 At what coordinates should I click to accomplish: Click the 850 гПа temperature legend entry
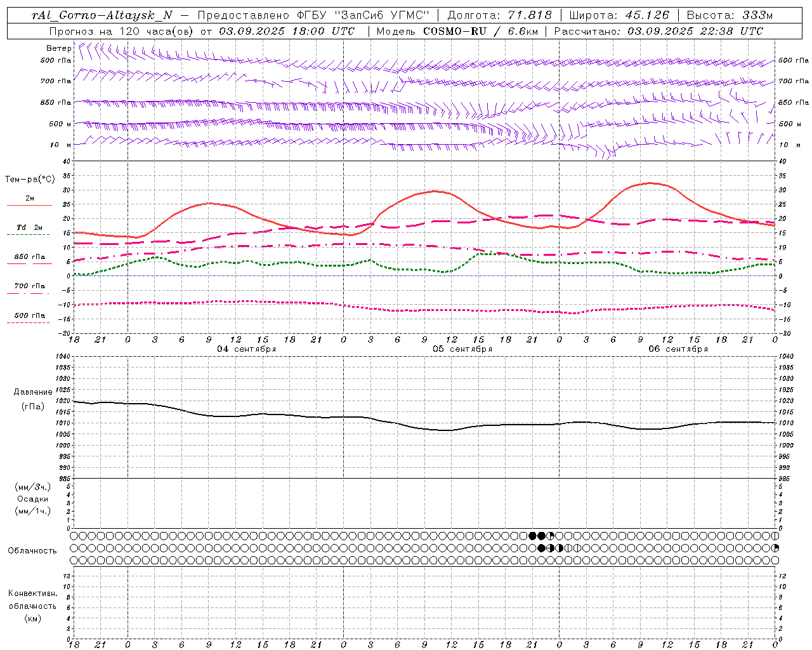click(x=30, y=257)
